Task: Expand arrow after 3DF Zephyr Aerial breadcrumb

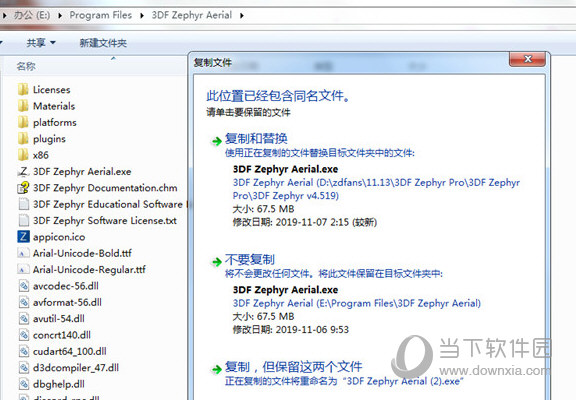Action: [x=242, y=15]
